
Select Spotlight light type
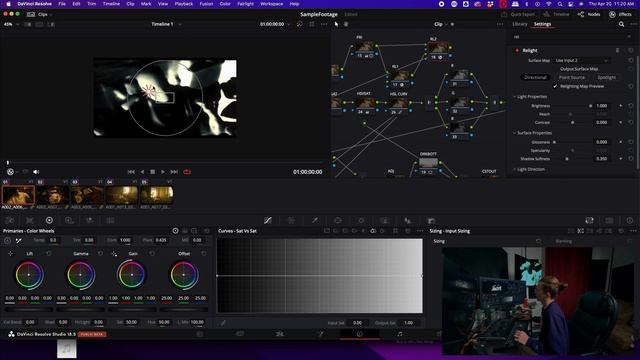607,77
